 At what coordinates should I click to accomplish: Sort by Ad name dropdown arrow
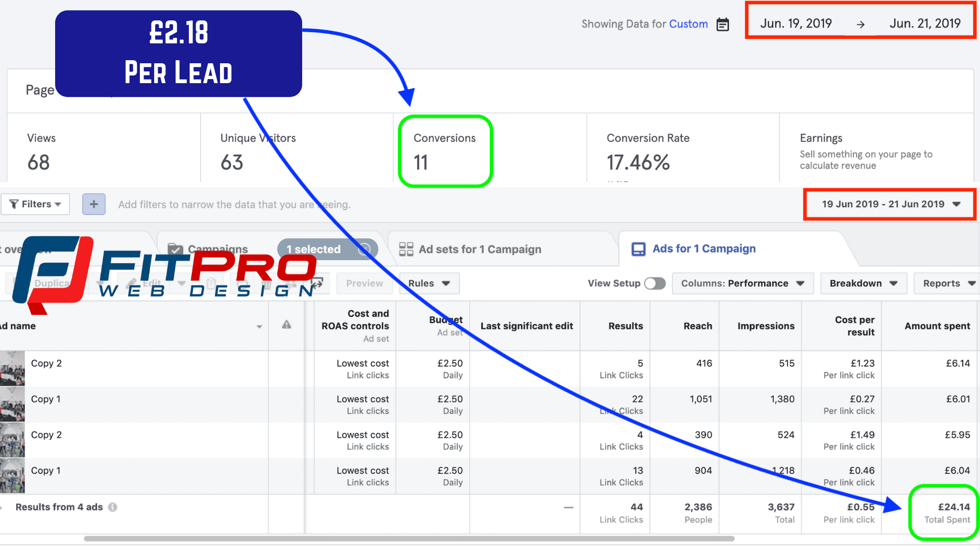[x=259, y=327]
